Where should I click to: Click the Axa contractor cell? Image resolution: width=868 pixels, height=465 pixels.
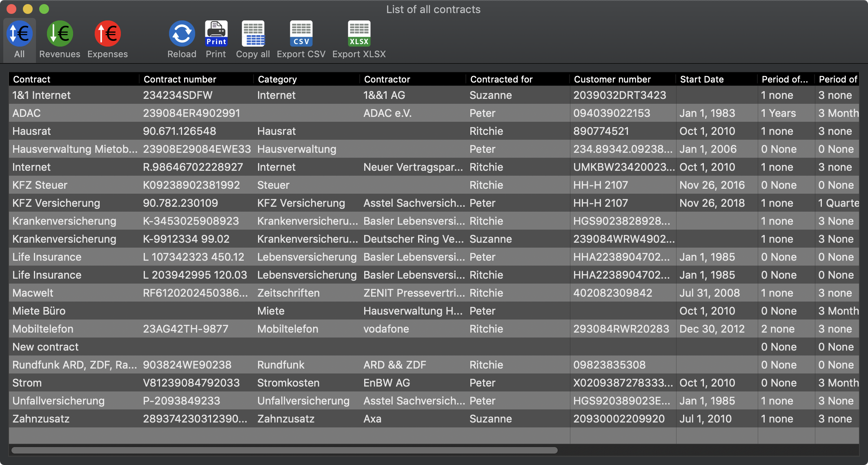tap(372, 419)
